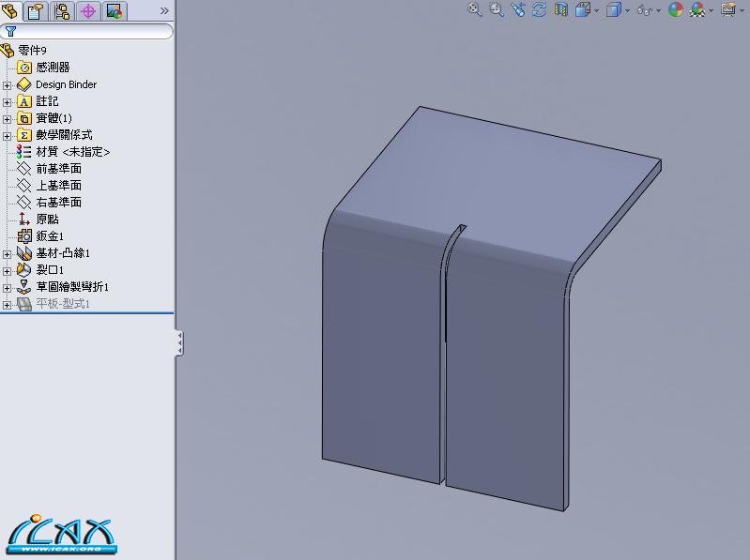This screenshot has height=560, width=750.
Task: Select the 零件9 root part node
Action: click(32, 50)
